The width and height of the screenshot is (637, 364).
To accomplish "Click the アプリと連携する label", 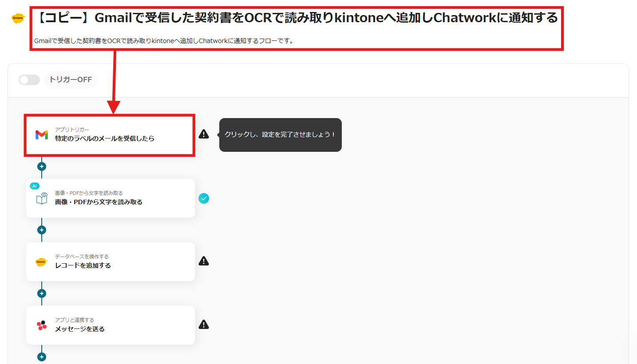I will point(75,320).
